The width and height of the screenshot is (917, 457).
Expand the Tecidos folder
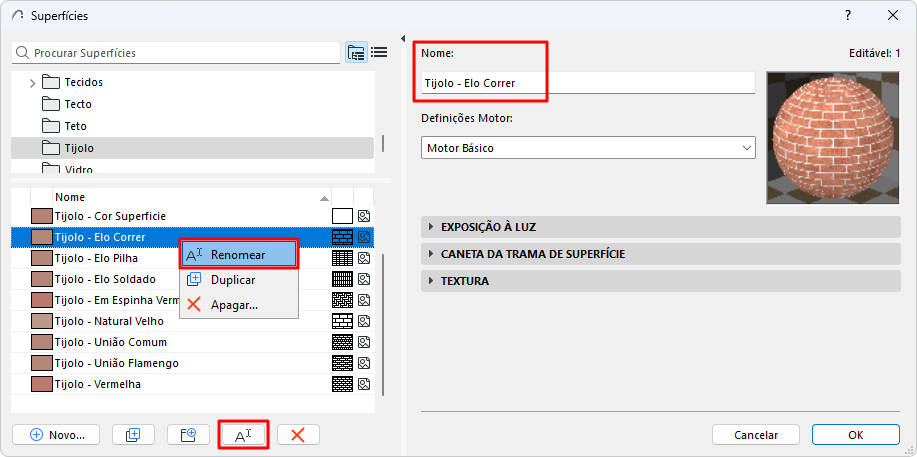[x=33, y=82]
